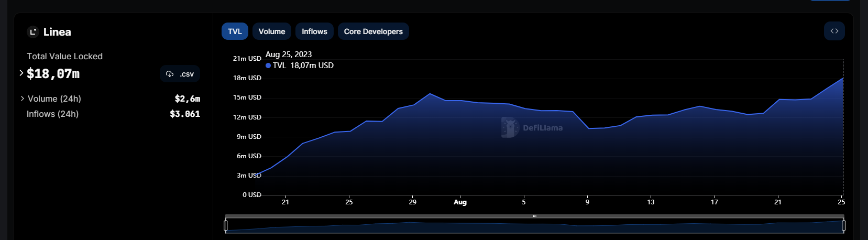Click the TVL peak near July 30
Screen dimensions: 868x240
430,94
